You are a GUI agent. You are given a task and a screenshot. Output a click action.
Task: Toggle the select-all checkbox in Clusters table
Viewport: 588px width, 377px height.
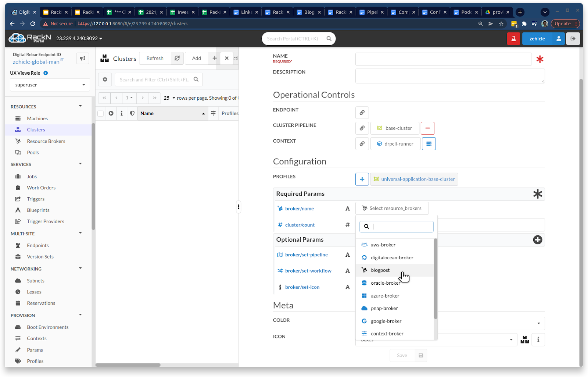pyautogui.click(x=101, y=114)
